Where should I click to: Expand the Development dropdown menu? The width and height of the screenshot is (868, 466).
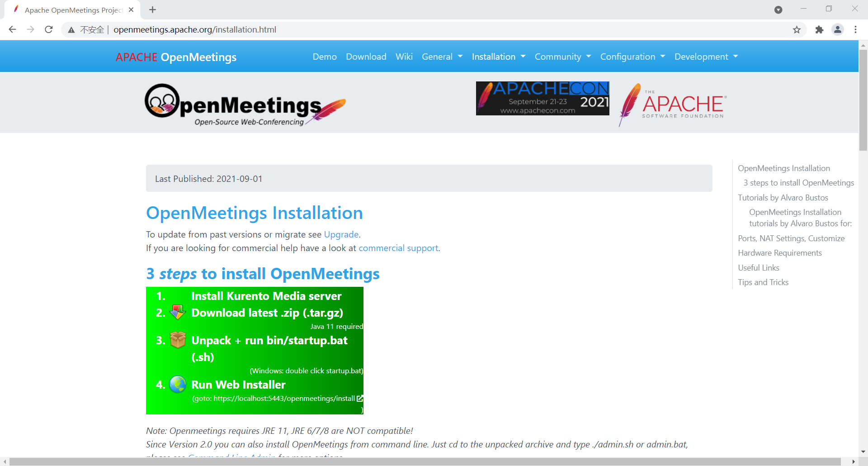(706, 57)
